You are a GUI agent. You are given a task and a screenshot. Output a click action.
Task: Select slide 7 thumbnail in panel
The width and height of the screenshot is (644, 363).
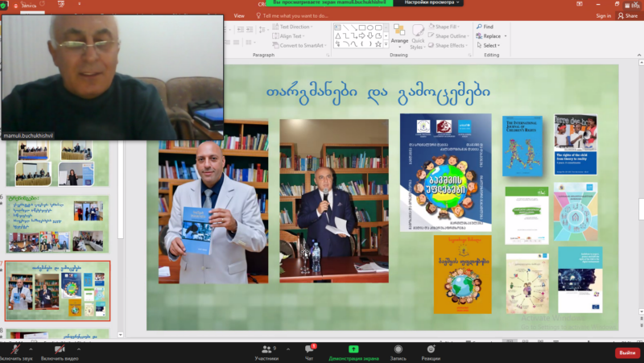[x=57, y=291]
